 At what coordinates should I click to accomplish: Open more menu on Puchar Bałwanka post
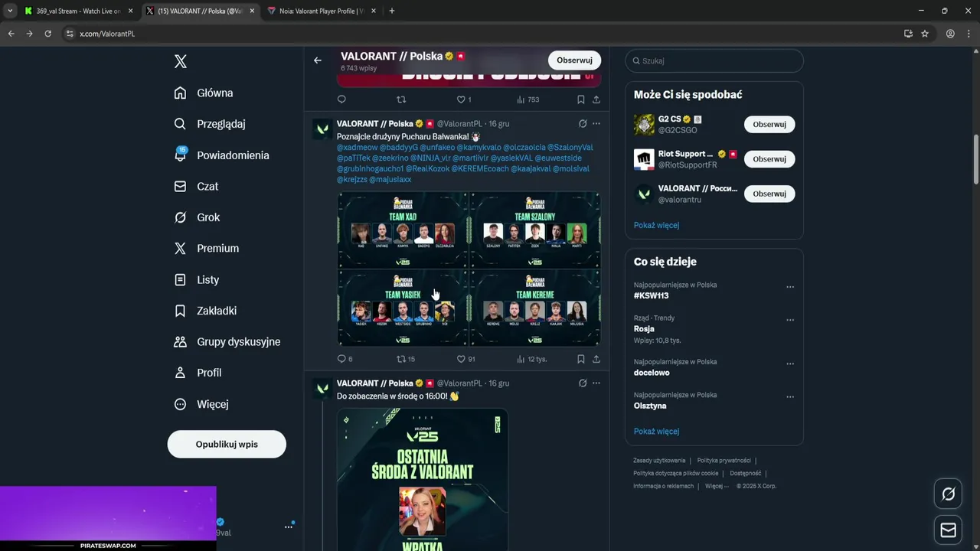(x=596, y=124)
